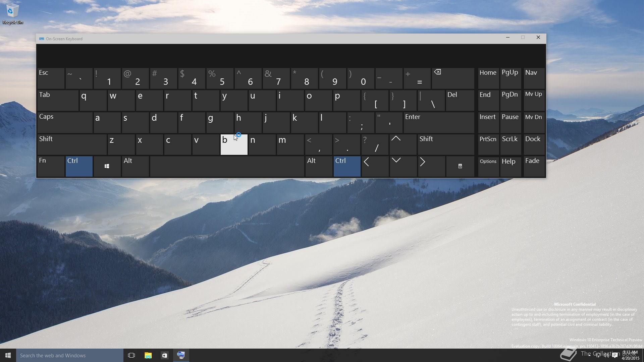Open keyboard Options
Screen dimensions: 644x362
pos(488,166)
